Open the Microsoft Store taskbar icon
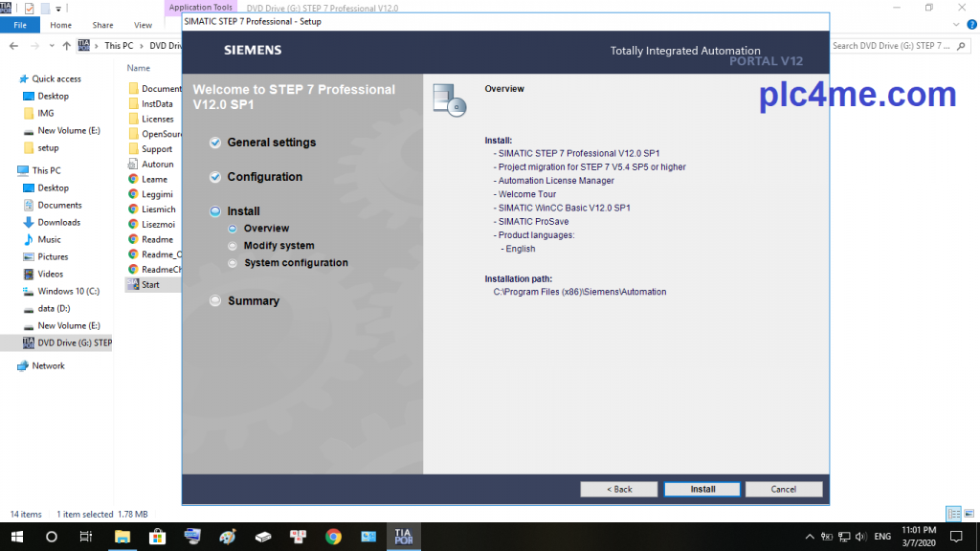Image resolution: width=980 pixels, height=551 pixels. coord(158,537)
